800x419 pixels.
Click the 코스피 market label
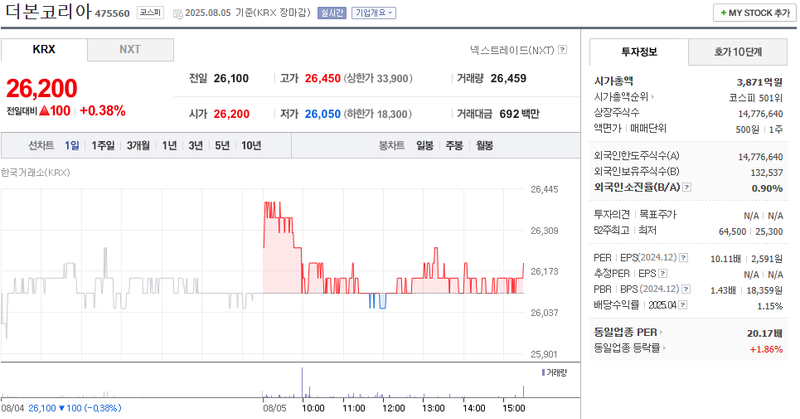(x=151, y=12)
